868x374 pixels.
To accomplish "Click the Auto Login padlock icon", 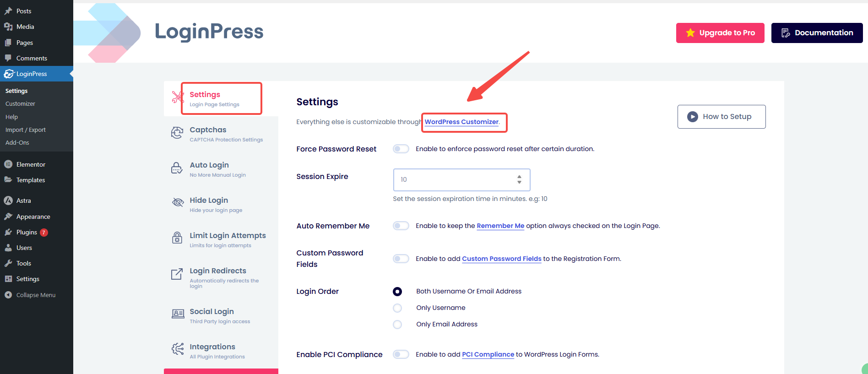I will point(177,168).
